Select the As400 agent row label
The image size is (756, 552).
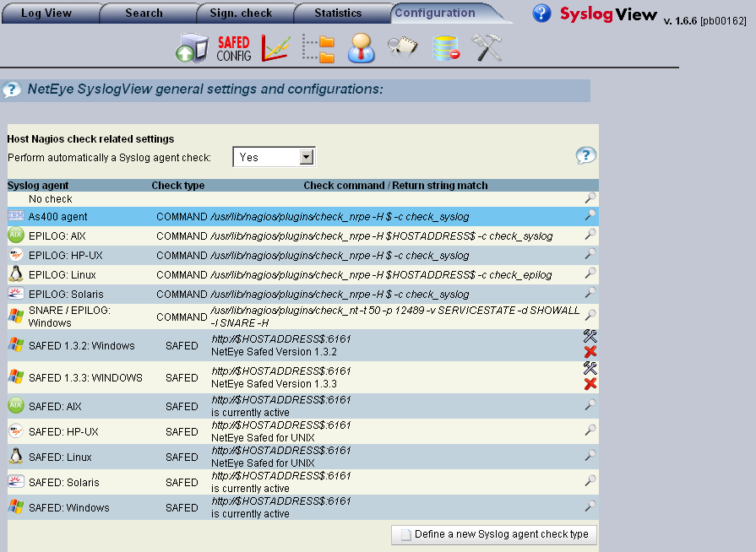tap(57, 217)
